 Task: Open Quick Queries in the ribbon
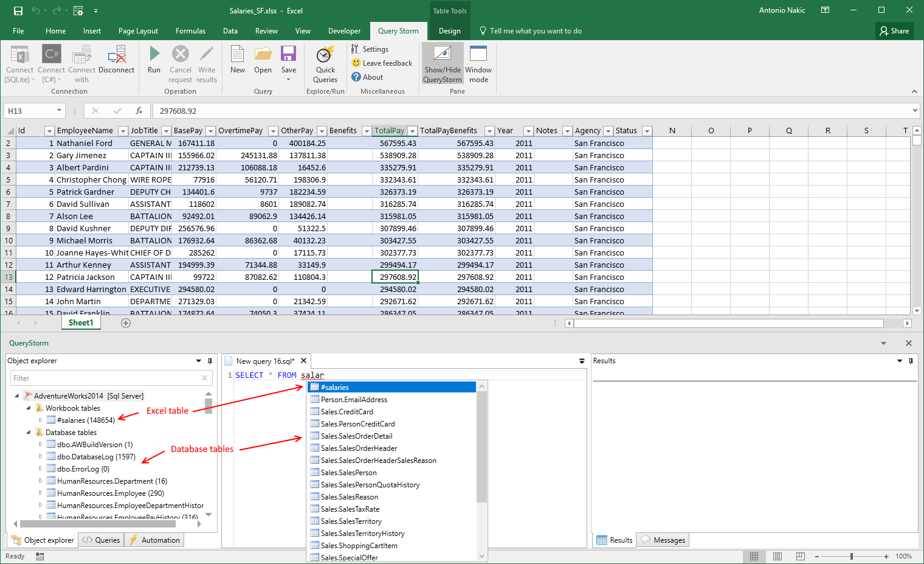(325, 55)
